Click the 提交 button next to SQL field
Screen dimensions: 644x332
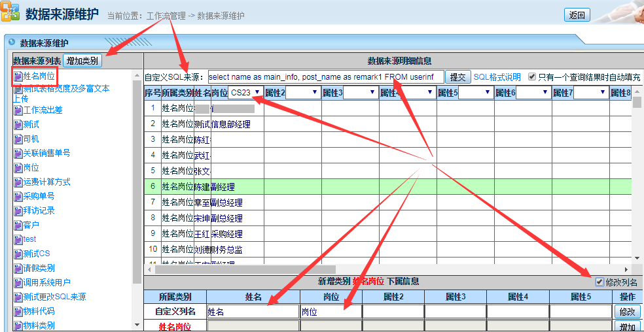(457, 77)
